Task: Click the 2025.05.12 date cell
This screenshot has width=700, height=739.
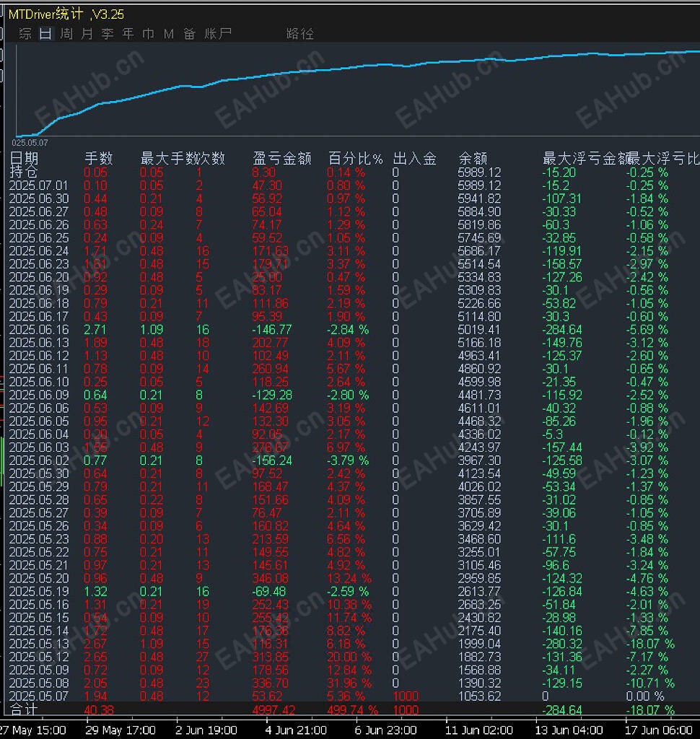Action: click(x=39, y=657)
